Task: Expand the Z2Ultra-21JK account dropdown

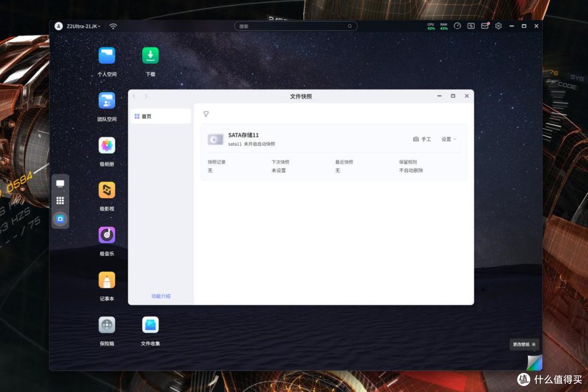Action: tap(83, 26)
